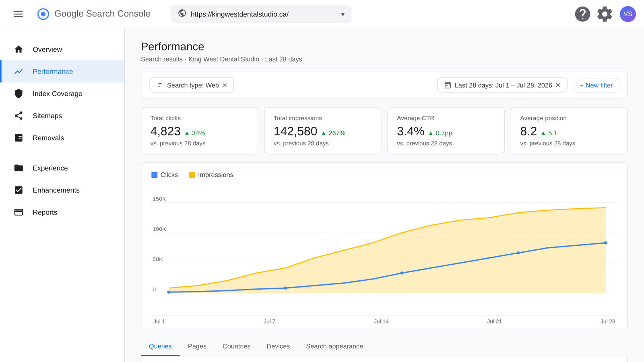The height and width of the screenshot is (362, 644).
Task: Open Sitemaps in sidebar
Action: pos(62,116)
